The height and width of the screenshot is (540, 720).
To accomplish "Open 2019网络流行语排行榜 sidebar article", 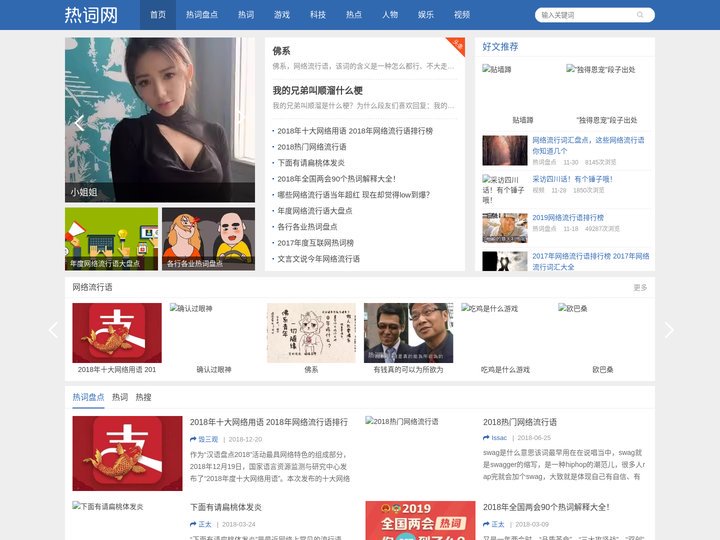I will point(568,218).
